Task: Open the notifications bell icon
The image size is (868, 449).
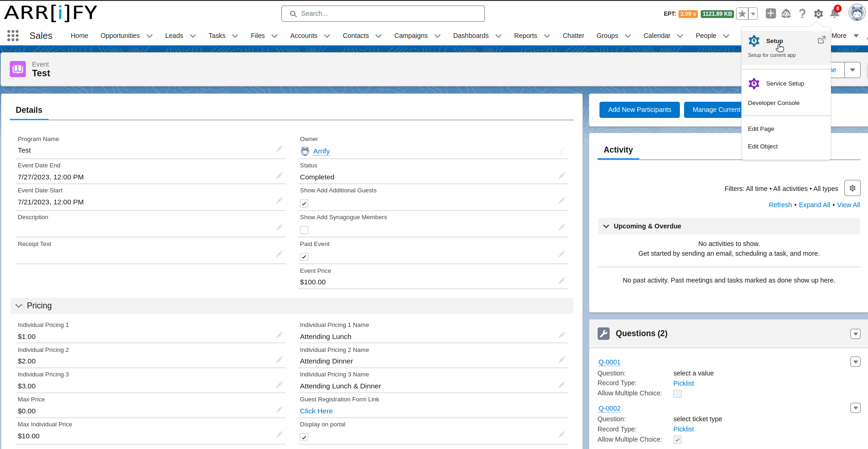Action: pos(835,13)
